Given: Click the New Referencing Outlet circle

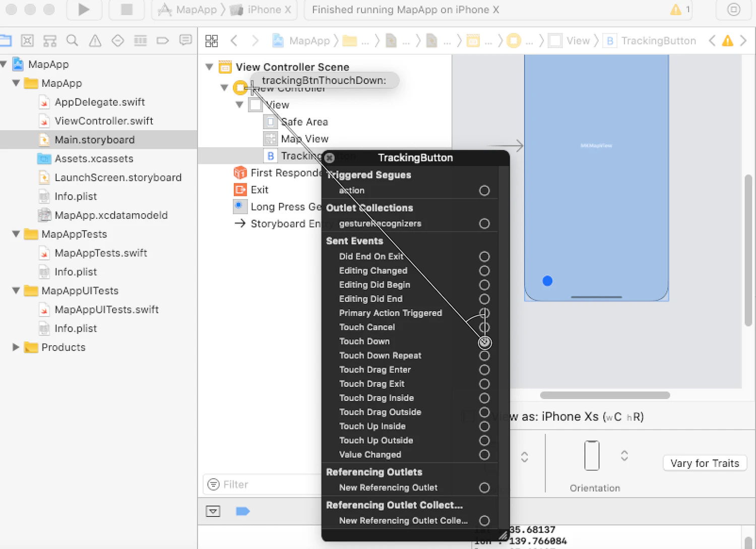Looking at the screenshot, I should pos(484,487).
